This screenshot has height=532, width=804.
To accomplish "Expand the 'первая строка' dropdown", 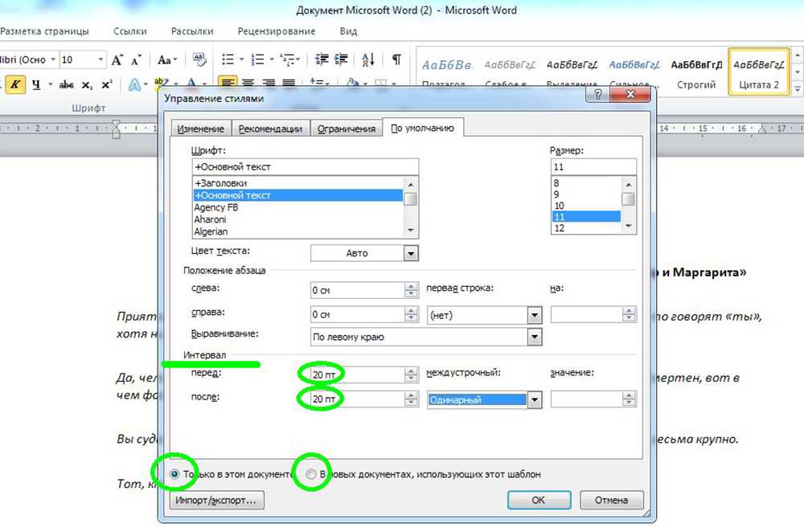I will (x=533, y=315).
